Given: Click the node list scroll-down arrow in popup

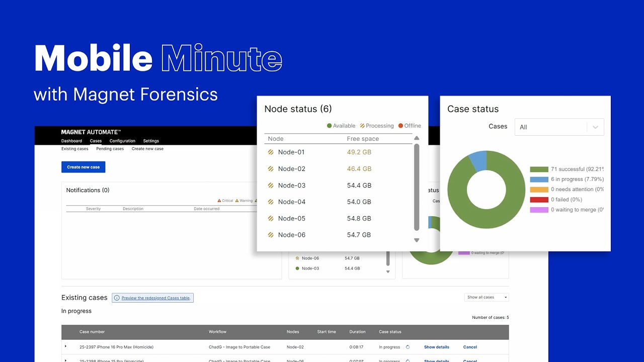Looking at the screenshot, I should 416,240.
